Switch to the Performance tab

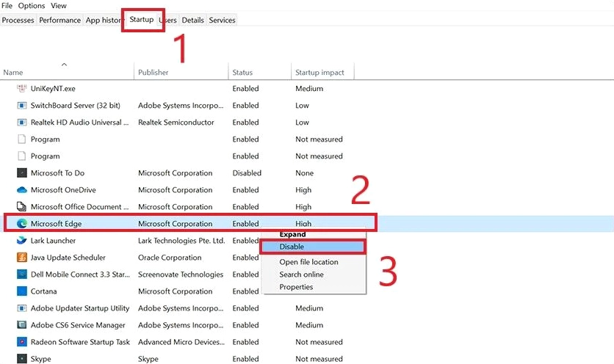59,20
